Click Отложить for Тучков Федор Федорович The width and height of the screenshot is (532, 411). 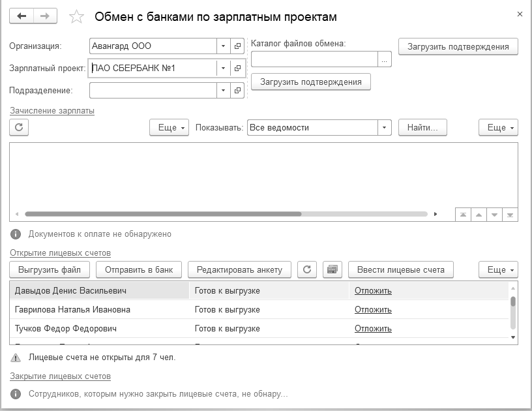(373, 329)
